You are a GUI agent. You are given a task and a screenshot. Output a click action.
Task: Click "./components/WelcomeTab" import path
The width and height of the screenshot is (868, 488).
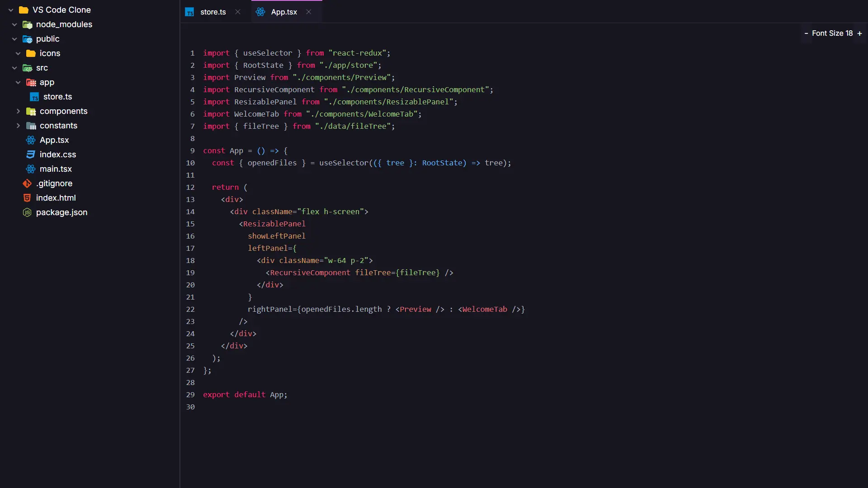coord(362,114)
